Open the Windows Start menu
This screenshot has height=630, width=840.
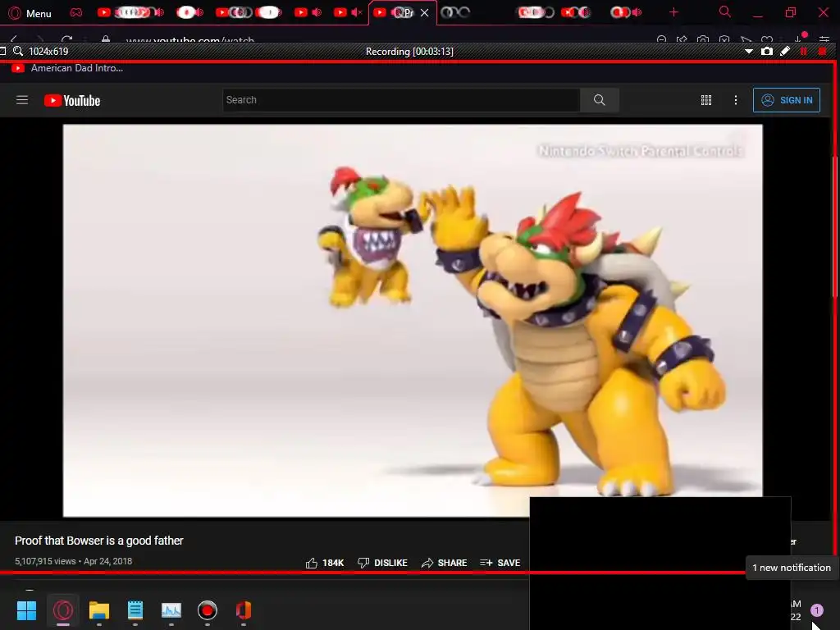point(26,610)
